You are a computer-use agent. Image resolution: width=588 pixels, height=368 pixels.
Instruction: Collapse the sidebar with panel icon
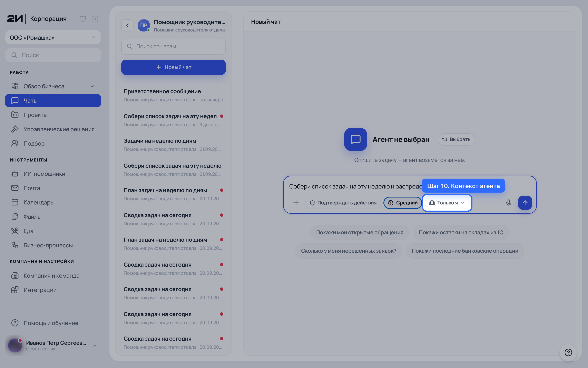point(95,19)
